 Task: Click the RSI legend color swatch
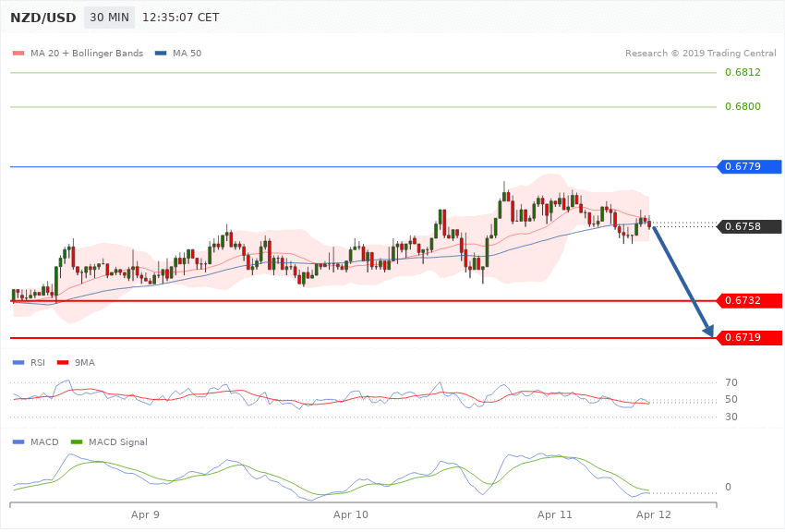[18, 362]
